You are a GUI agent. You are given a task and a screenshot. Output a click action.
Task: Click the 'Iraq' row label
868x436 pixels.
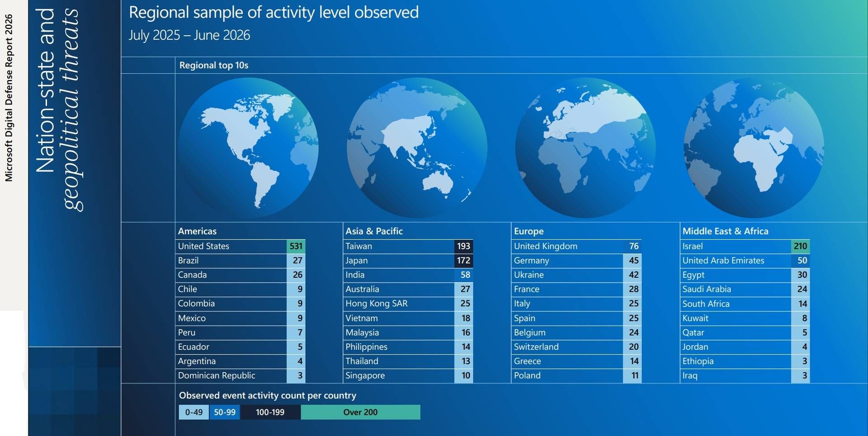click(690, 375)
